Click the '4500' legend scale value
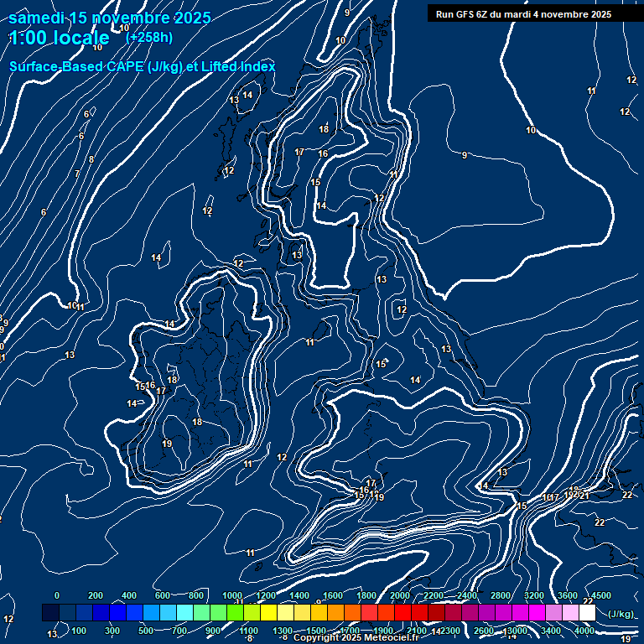644x644 pixels. coord(600,595)
